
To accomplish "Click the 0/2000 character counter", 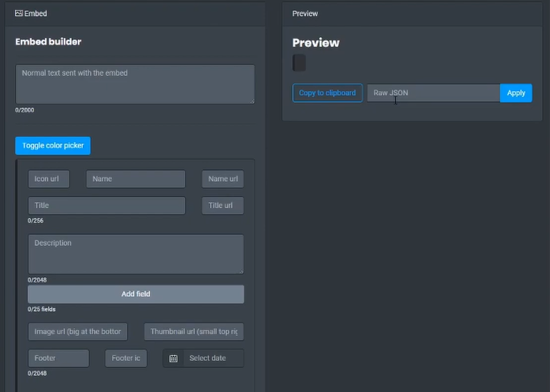I will 24,110.
